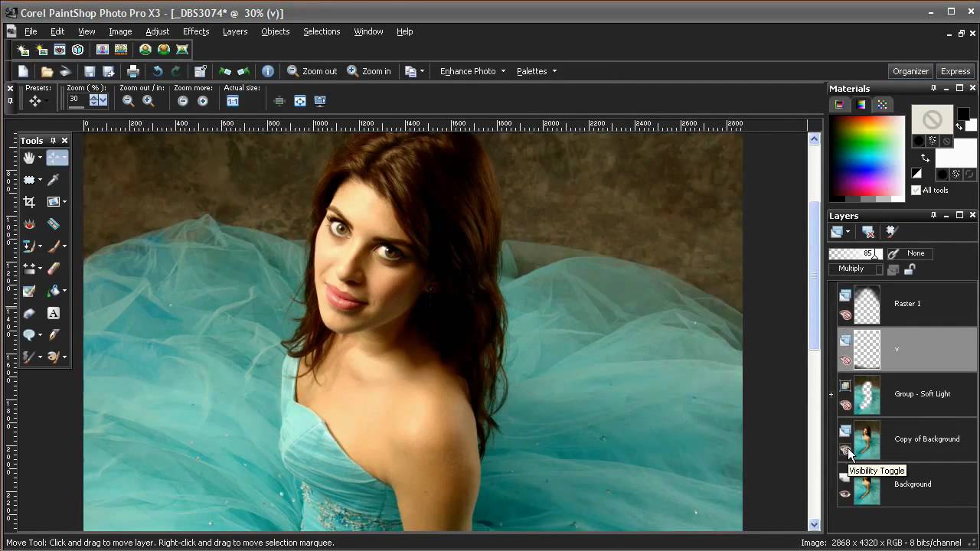The image size is (980, 551).
Task: Click the Undo arrow icon
Action: [x=158, y=71]
